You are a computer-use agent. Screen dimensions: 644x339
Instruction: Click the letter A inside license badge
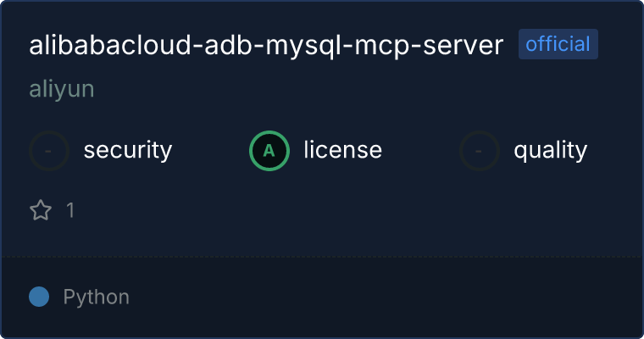[269, 151]
